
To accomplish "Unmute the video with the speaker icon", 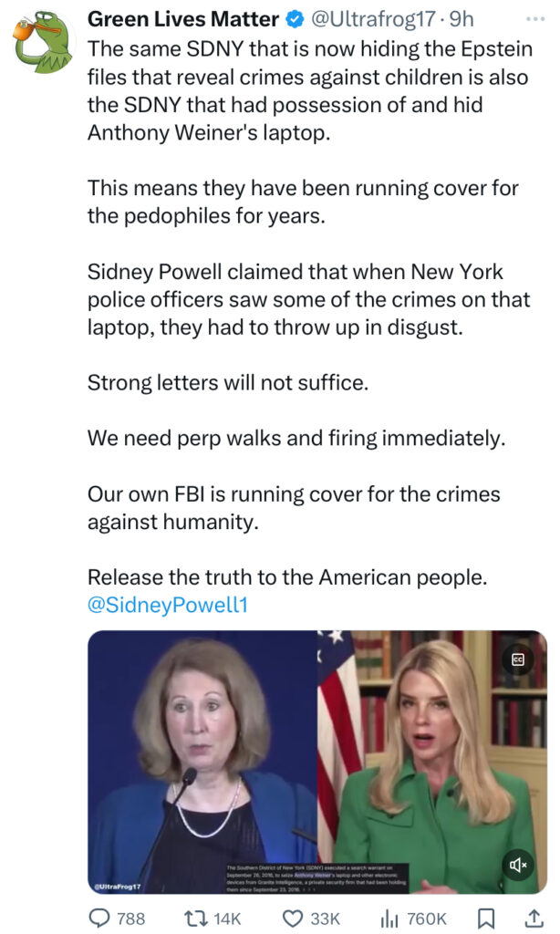I will coord(518,865).
